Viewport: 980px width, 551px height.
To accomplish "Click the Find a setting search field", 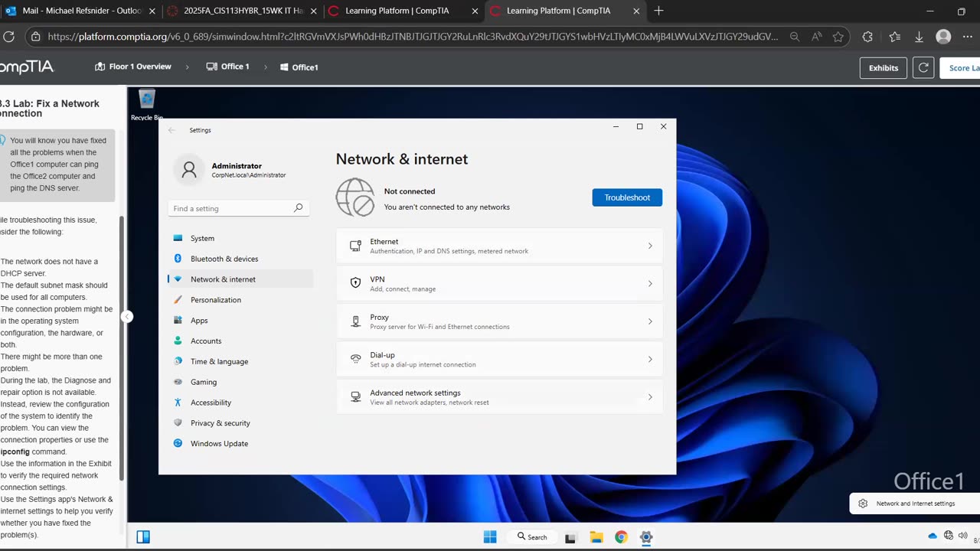I will pos(239,208).
